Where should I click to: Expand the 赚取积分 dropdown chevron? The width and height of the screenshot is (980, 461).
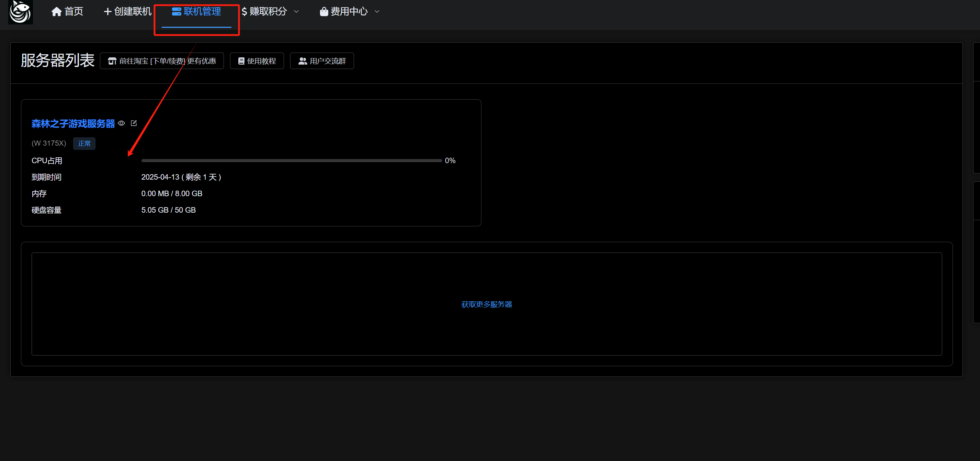296,12
